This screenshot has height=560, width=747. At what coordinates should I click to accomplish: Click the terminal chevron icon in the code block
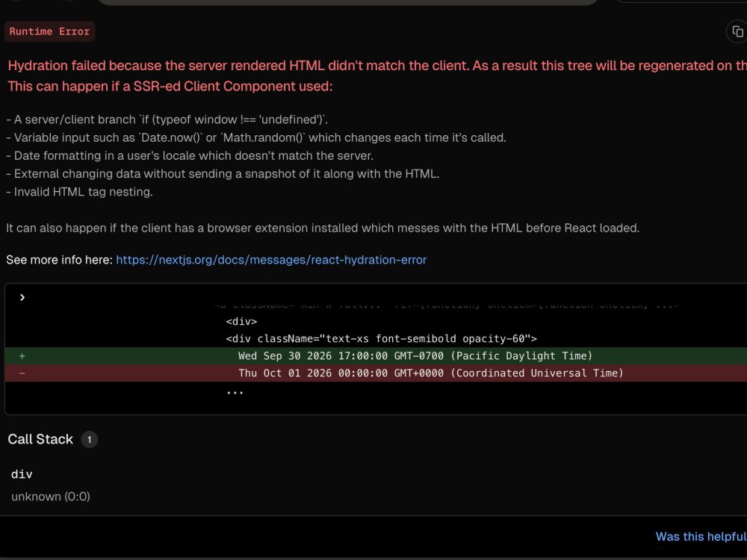tap(22, 296)
